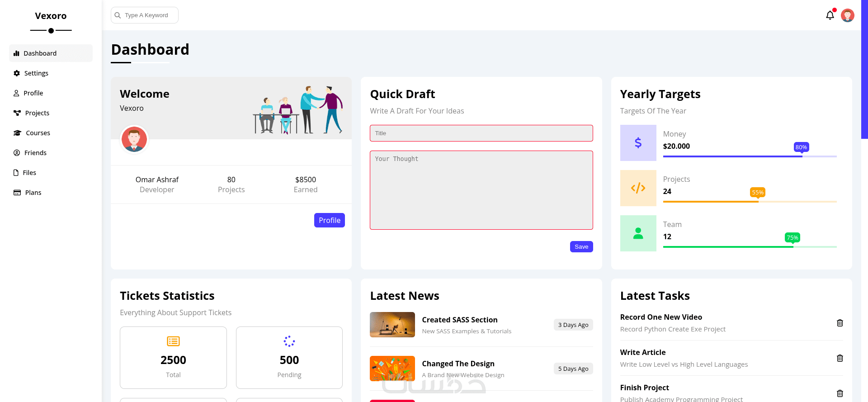Click the "$20.000" money target value
This screenshot has width=868, height=402.
click(676, 146)
